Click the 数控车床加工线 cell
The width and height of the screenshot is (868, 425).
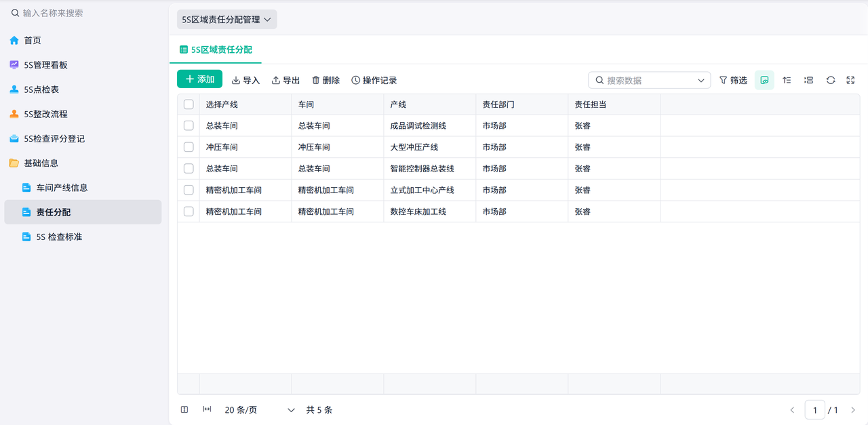coord(430,211)
